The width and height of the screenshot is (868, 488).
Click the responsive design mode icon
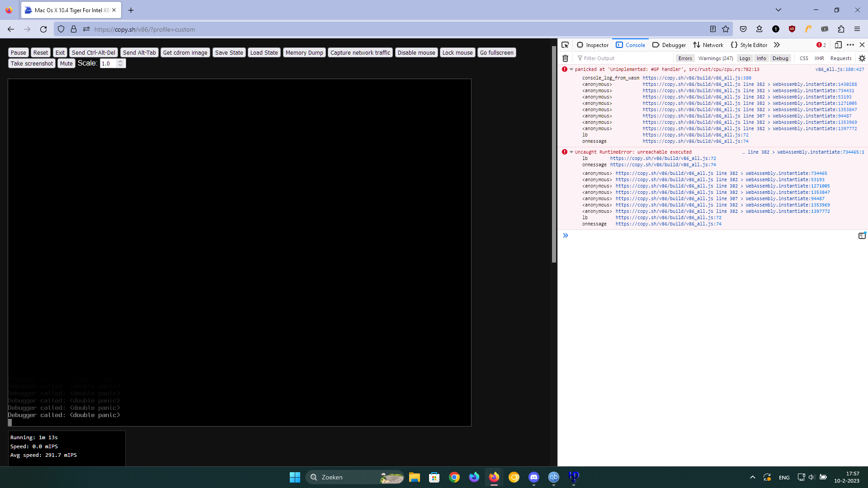point(838,45)
